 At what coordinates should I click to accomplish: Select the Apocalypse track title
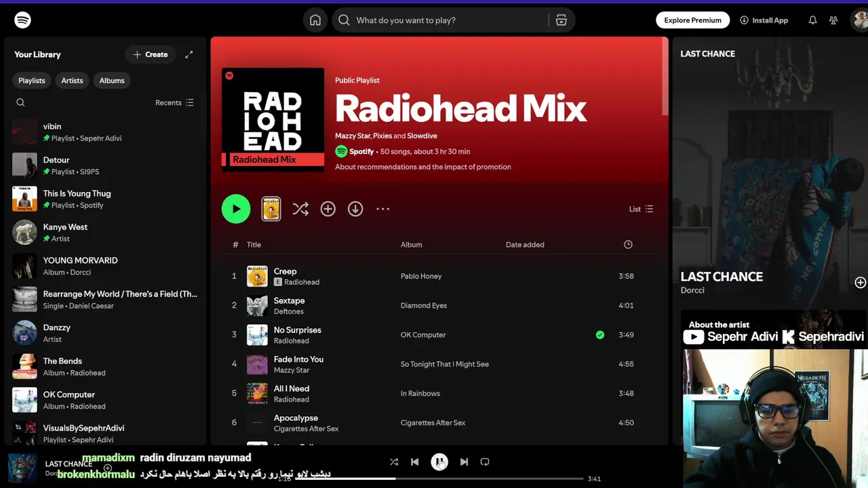coord(296,418)
